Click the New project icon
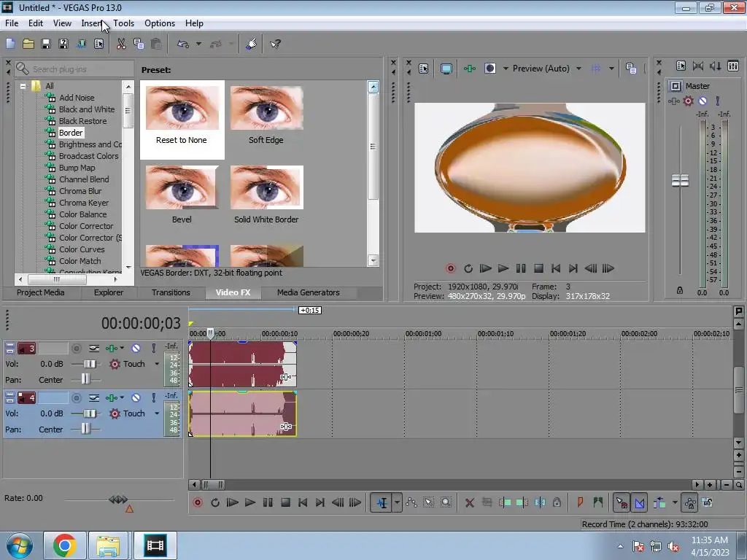747x560 pixels. click(x=10, y=44)
